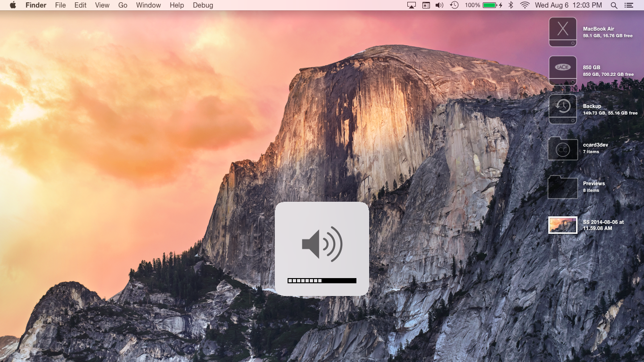Select the Previews folder icon

click(x=563, y=187)
